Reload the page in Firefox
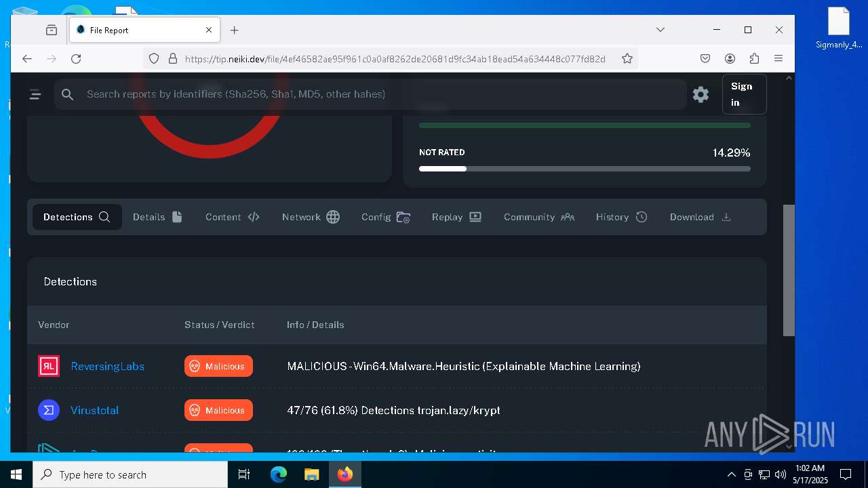The height and width of the screenshot is (488, 868). pyautogui.click(x=76, y=59)
